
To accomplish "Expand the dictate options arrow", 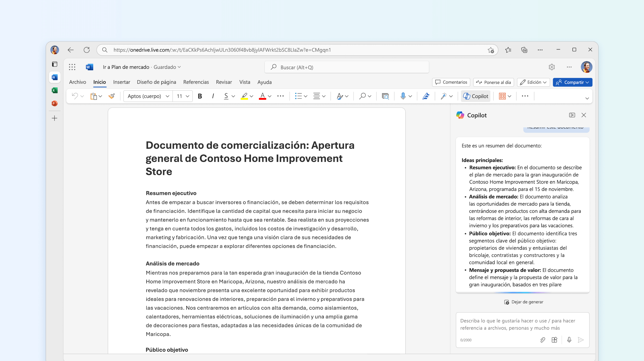I will 410,96.
